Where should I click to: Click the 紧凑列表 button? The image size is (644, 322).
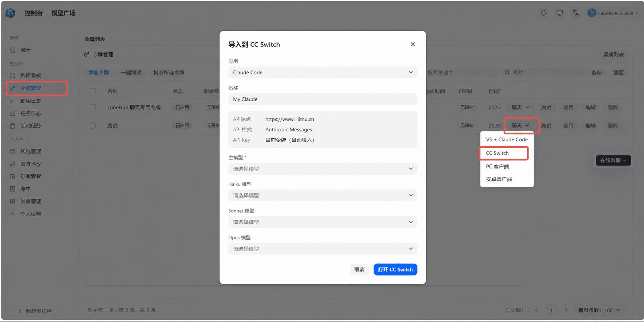click(x=614, y=54)
